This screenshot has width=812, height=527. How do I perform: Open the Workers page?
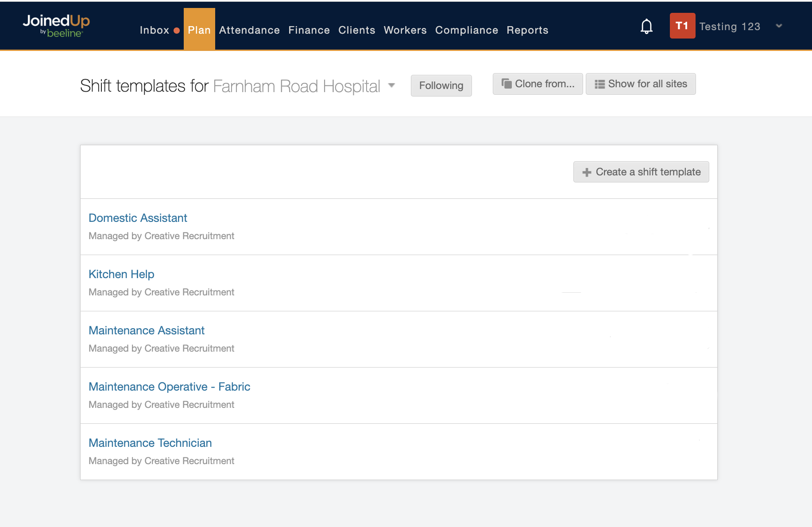(x=405, y=30)
